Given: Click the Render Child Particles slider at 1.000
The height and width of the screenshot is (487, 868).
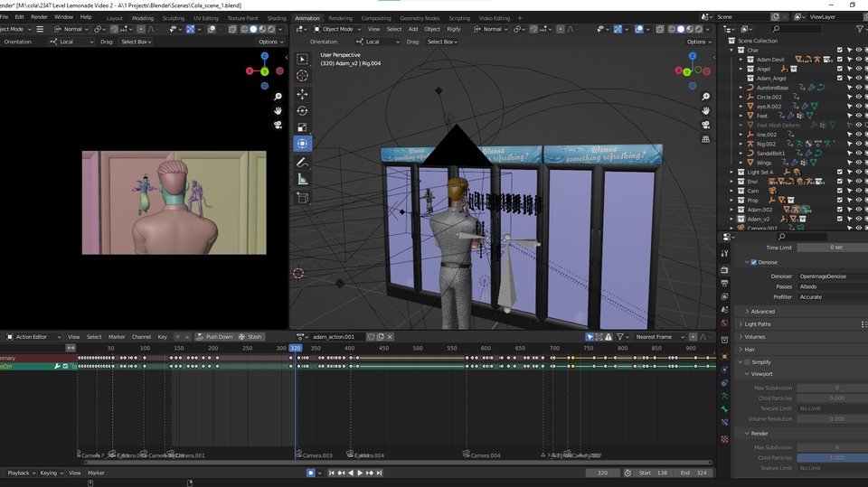Looking at the screenshot, I should (833, 458).
